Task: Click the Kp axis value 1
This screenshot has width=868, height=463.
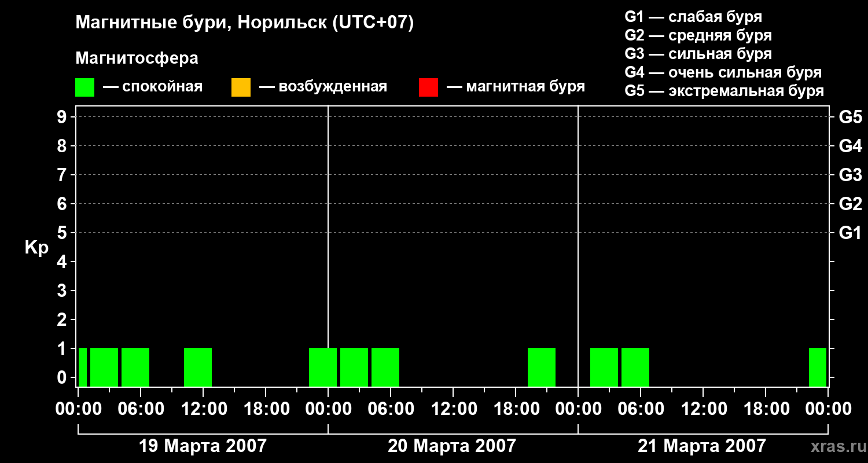Action: [63, 348]
